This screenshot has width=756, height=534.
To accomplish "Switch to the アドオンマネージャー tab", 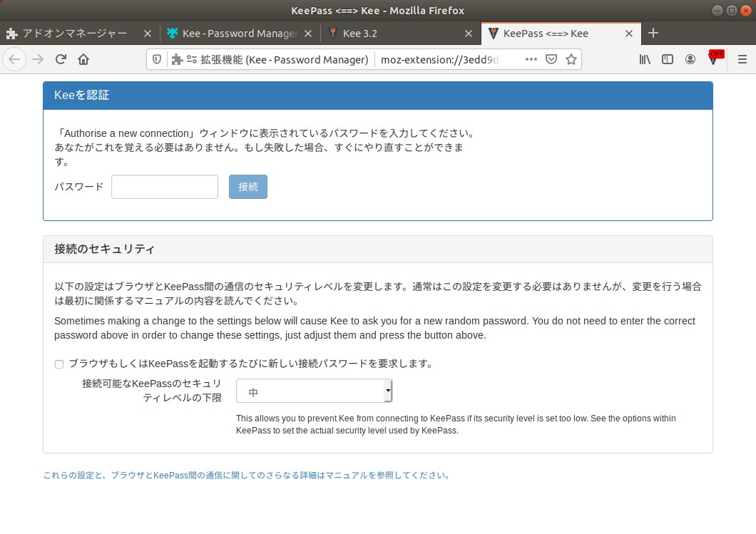I will coord(75,34).
